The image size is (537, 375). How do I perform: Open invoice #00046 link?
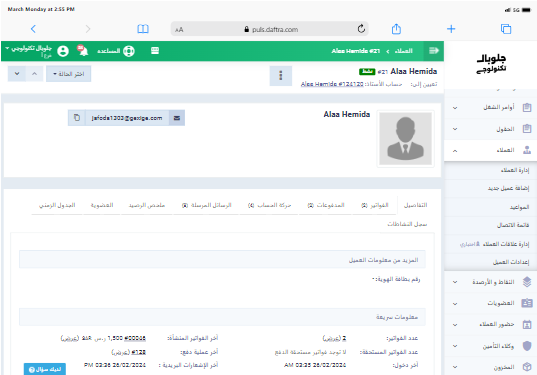(135, 338)
